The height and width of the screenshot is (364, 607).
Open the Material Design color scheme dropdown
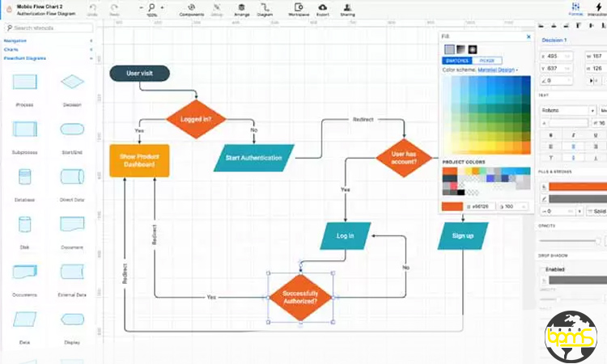pos(498,70)
